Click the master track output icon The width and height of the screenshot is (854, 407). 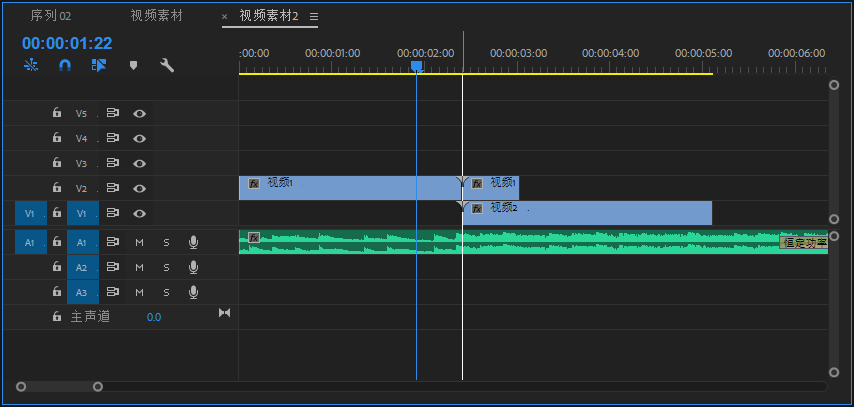pyautogui.click(x=224, y=313)
